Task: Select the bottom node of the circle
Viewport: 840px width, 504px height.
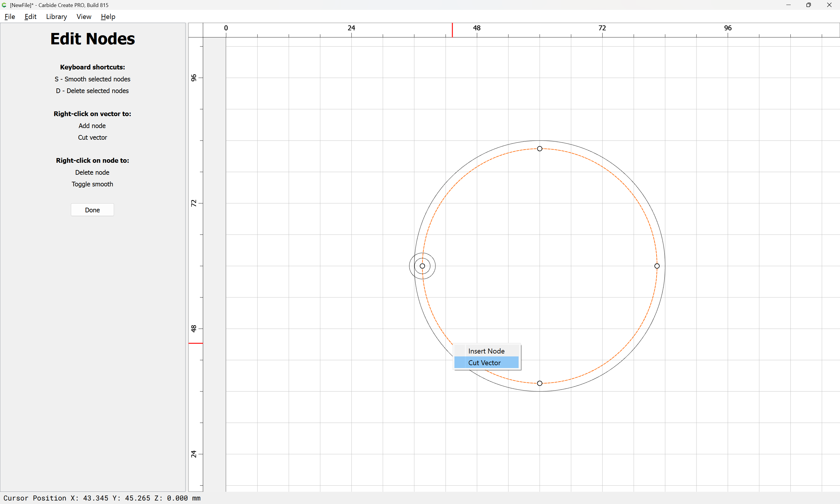Action: [x=540, y=384]
